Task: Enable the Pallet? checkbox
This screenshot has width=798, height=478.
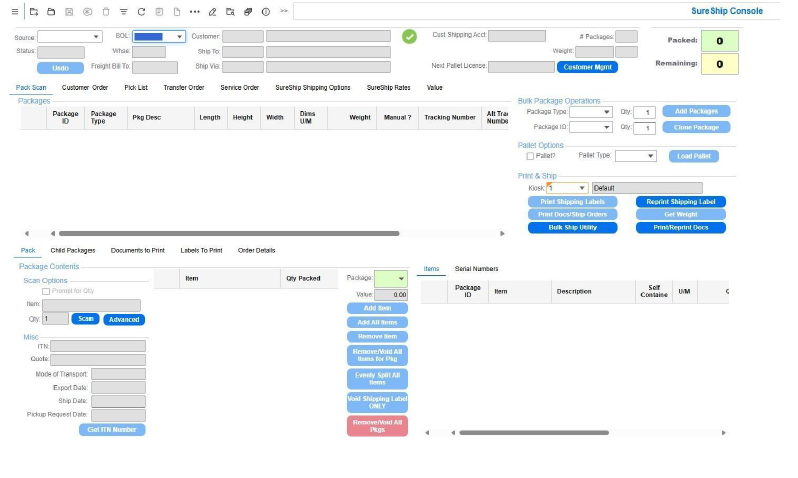Action: click(x=530, y=156)
